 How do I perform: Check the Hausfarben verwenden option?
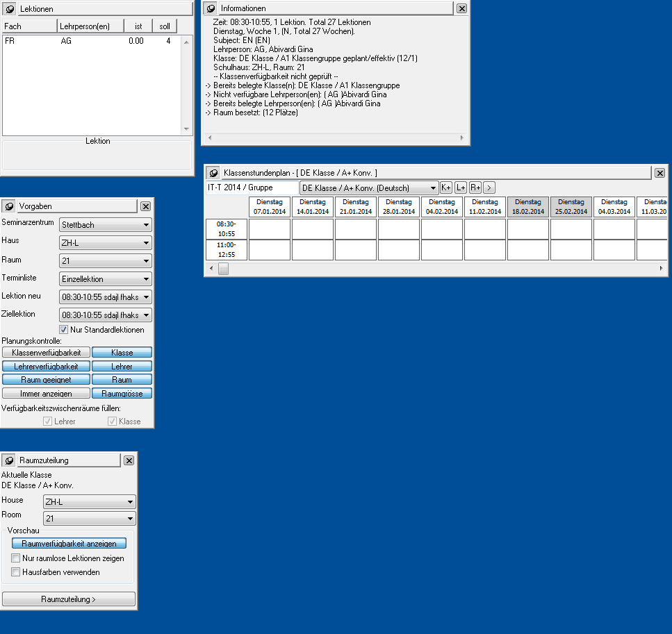click(x=16, y=572)
